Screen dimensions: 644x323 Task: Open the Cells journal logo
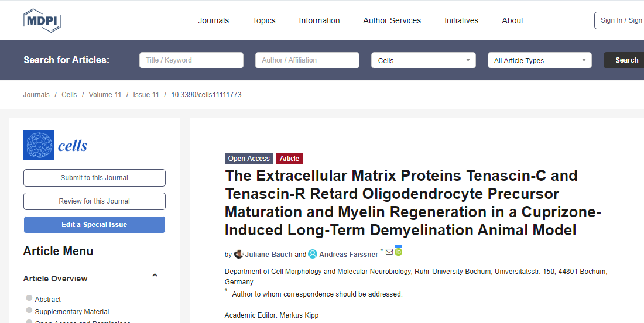[x=56, y=145]
